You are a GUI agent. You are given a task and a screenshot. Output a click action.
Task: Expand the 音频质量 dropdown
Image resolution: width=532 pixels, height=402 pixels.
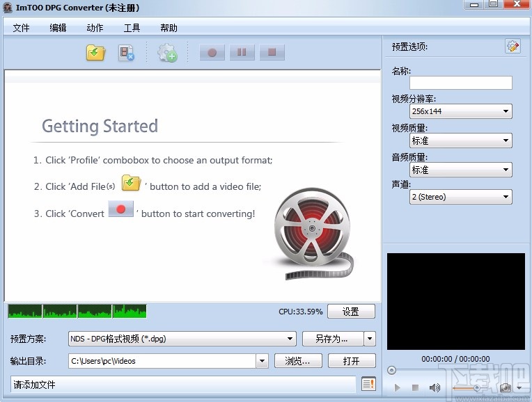[x=461, y=170]
